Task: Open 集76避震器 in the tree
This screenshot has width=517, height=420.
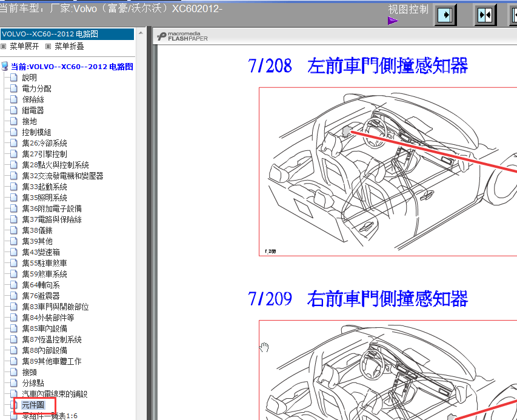Action: click(x=41, y=295)
